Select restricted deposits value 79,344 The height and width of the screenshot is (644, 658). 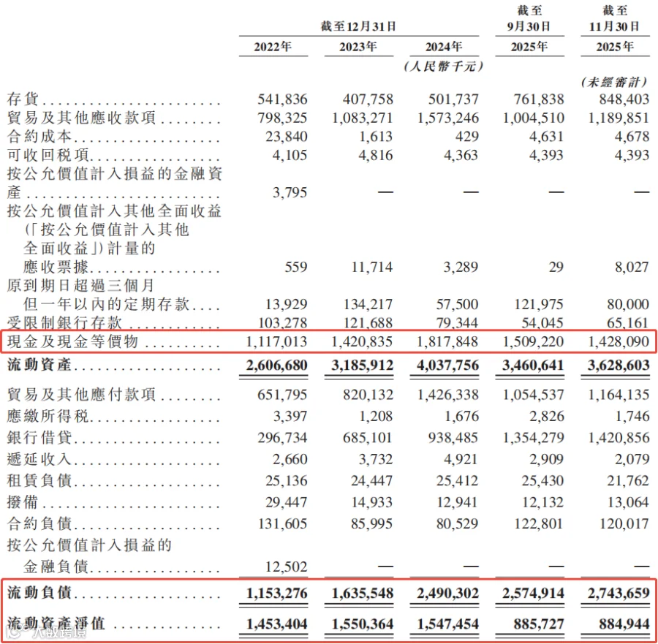(458, 322)
